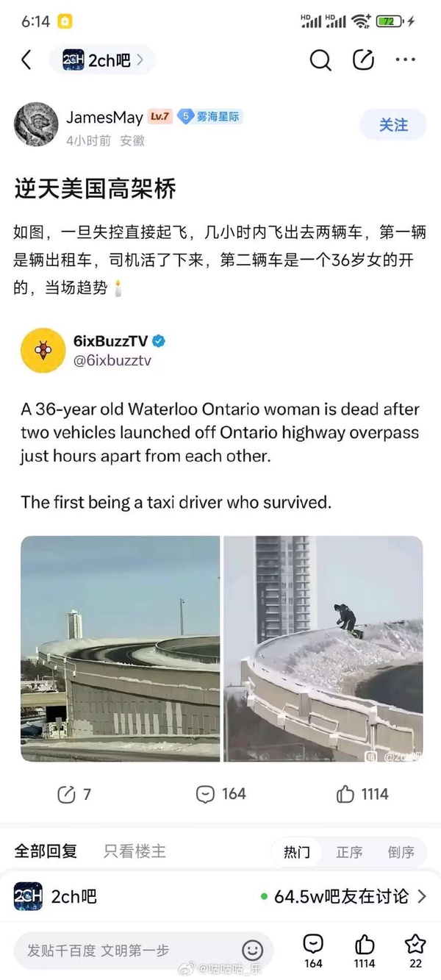
Task: Follow JamesMay with 关注 button
Action: point(393,125)
